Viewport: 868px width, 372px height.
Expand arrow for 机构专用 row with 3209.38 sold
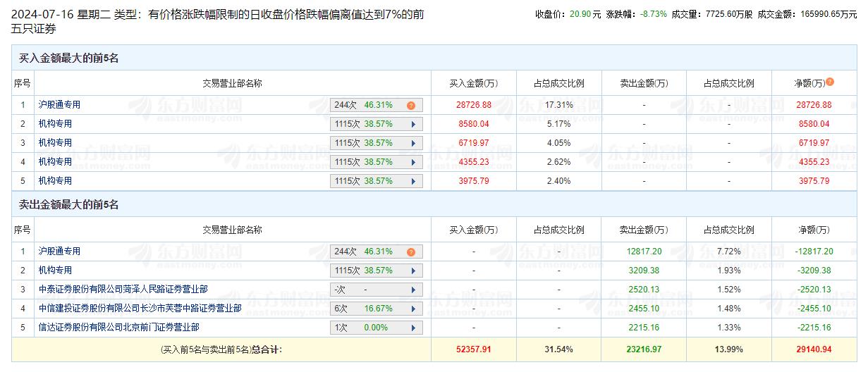[413, 271]
